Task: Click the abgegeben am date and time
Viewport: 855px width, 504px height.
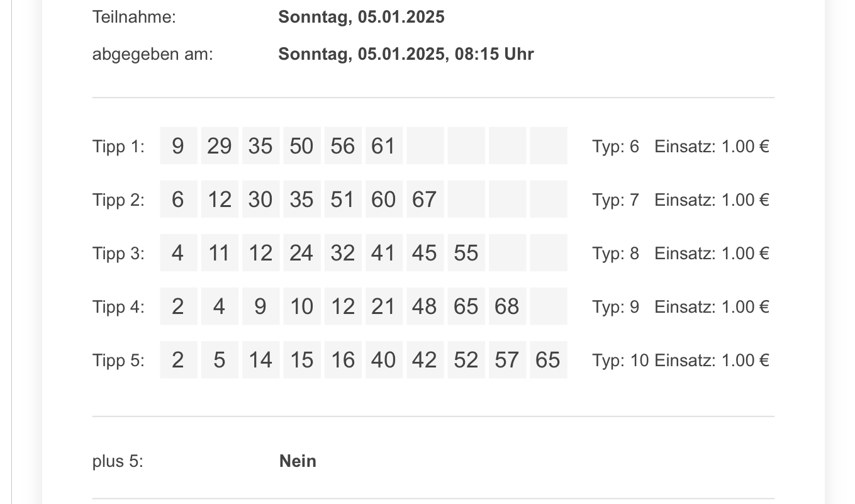Action: tap(406, 54)
